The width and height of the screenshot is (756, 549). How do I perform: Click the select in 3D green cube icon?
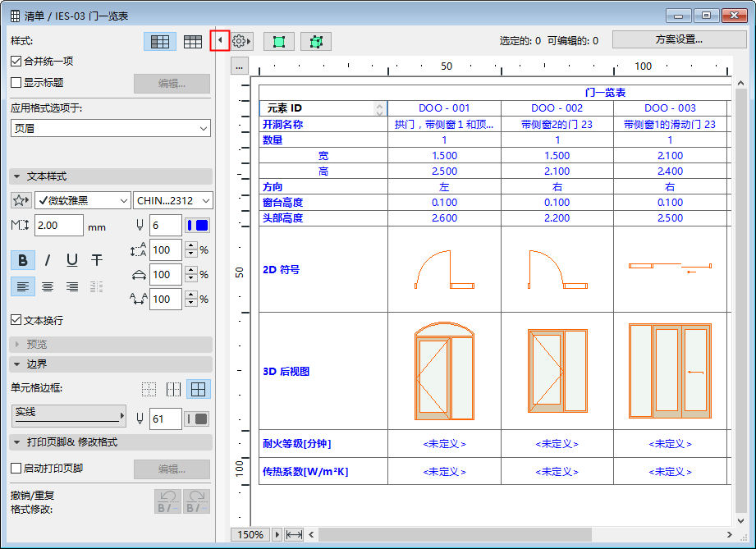click(316, 42)
